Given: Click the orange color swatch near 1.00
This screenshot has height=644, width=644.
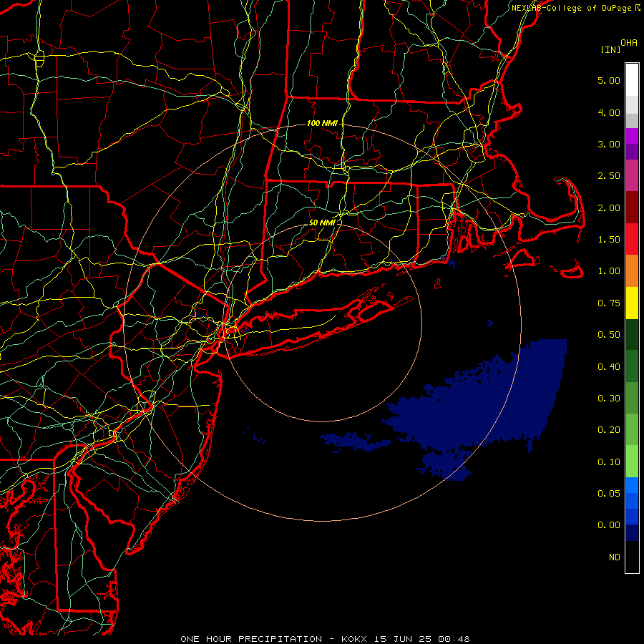Looking at the screenshot, I should 632,271.
